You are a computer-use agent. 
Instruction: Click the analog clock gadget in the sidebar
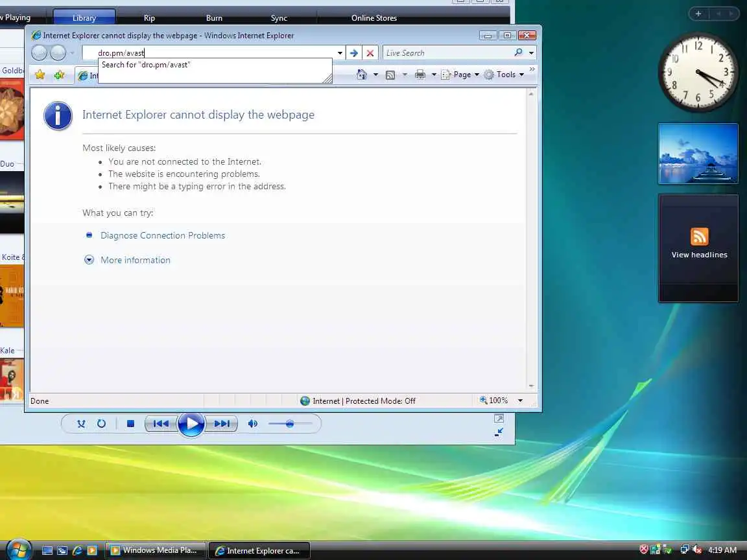click(x=698, y=73)
